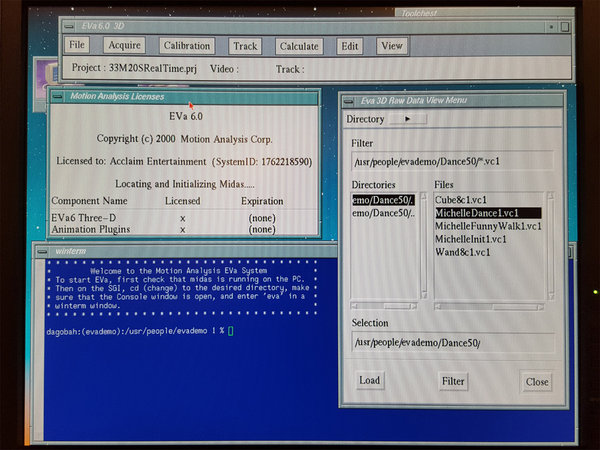Click the winterm left scrollbar

point(39,349)
